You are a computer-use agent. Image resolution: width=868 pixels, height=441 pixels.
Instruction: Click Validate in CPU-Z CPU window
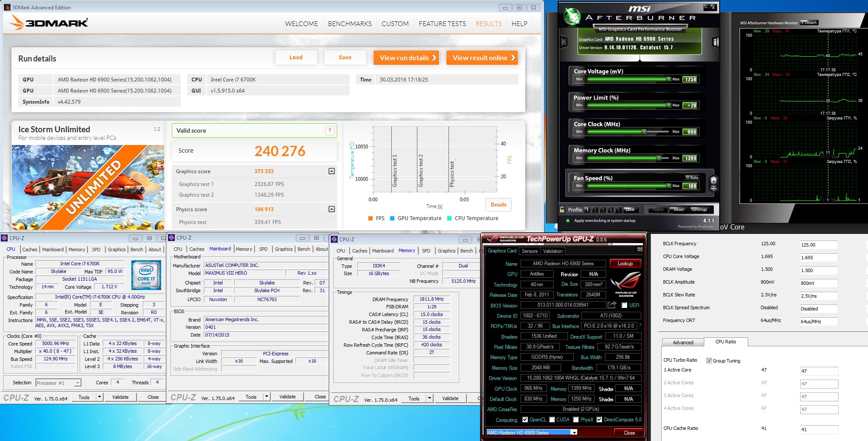click(x=120, y=397)
